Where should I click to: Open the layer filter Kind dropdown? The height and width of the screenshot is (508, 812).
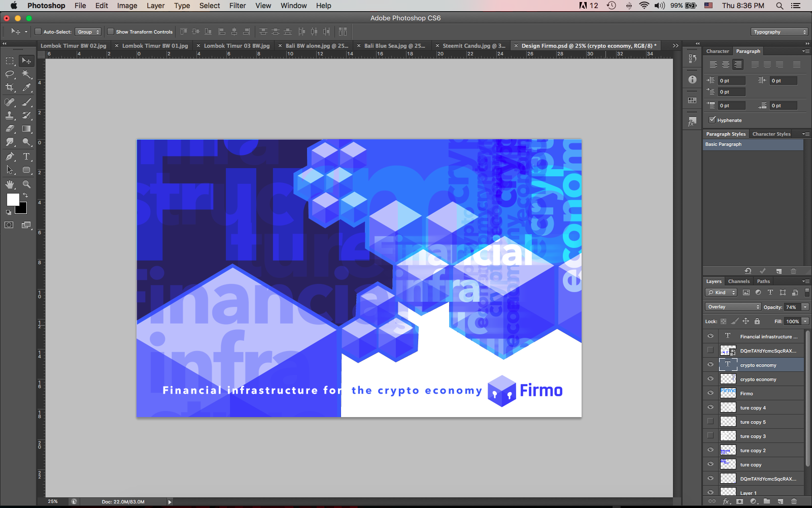click(721, 293)
